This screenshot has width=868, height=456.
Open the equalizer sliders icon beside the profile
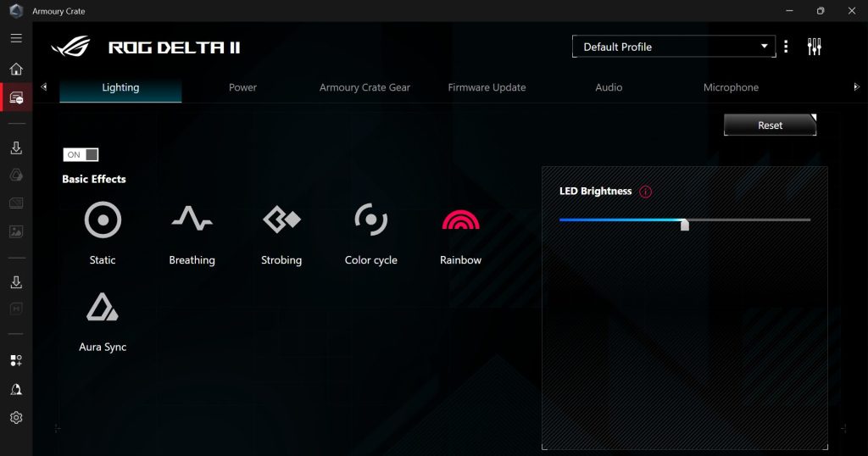pos(815,47)
